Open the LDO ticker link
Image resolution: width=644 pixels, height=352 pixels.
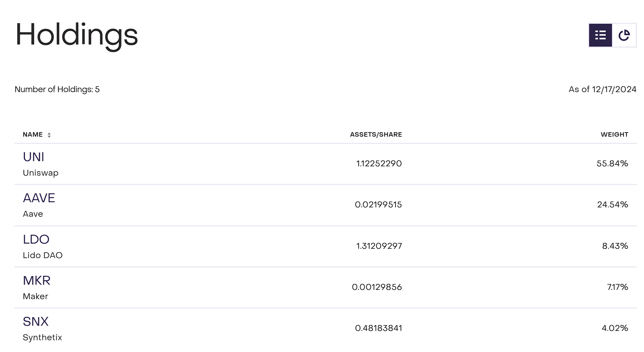(36, 239)
